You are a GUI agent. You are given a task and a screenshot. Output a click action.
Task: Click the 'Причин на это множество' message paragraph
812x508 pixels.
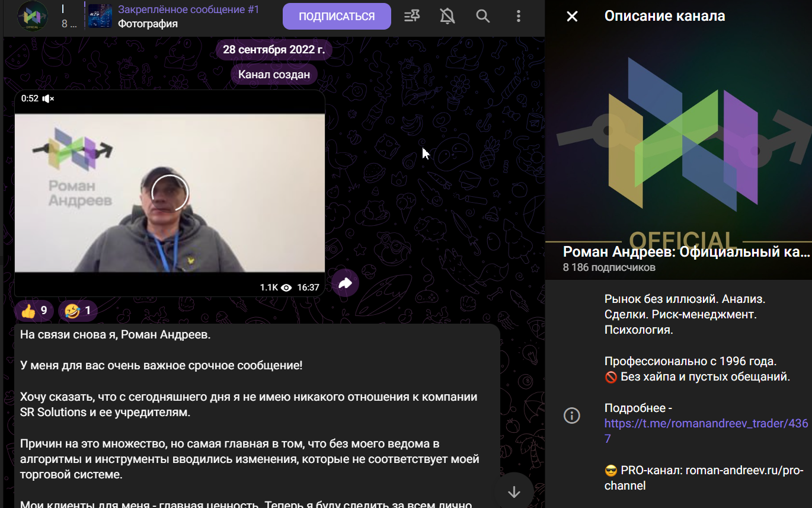point(250,459)
